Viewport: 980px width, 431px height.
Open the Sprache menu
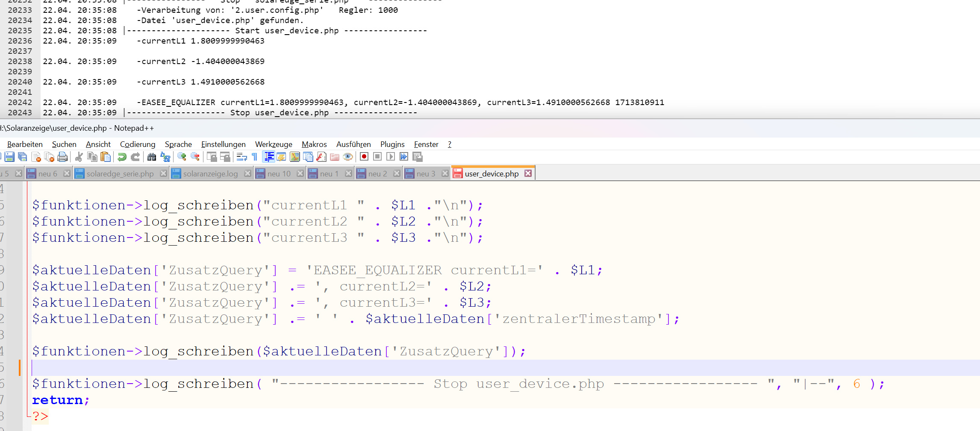click(x=178, y=144)
